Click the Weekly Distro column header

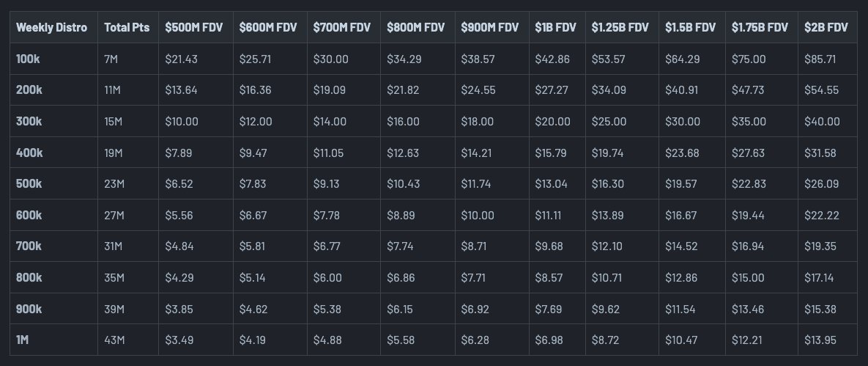(x=51, y=28)
